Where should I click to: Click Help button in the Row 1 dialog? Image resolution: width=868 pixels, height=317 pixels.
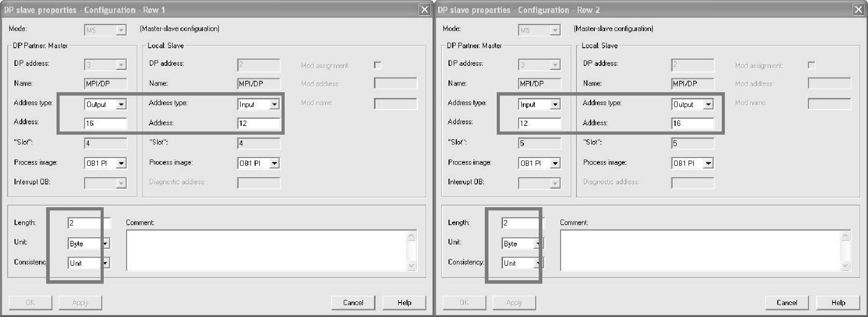404,302
